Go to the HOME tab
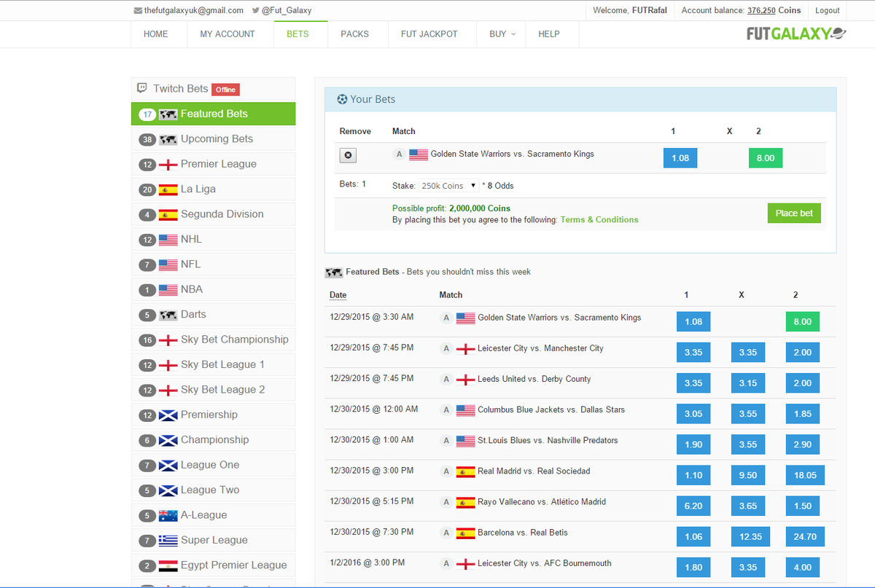875x588 pixels. [155, 34]
